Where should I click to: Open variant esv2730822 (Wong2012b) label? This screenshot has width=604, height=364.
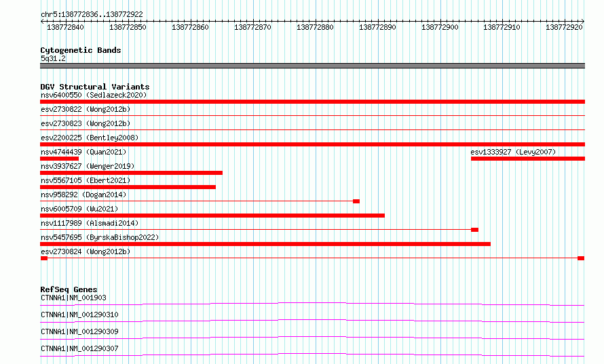(86, 109)
